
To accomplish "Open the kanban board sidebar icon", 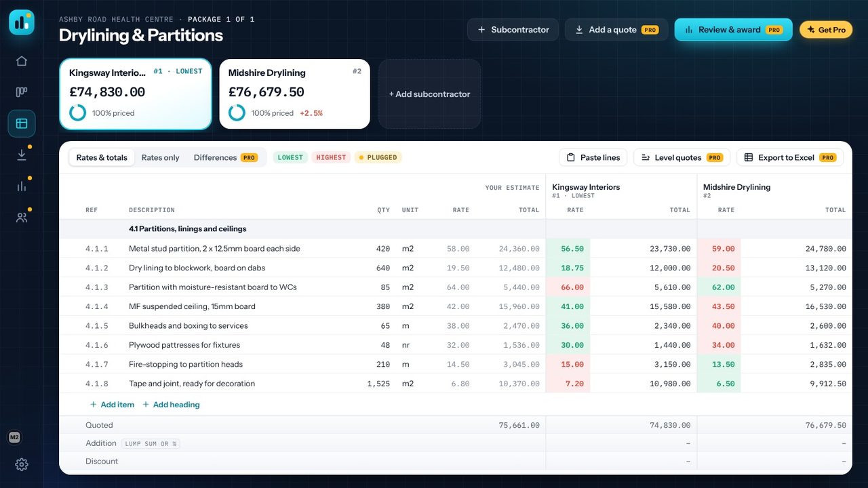I will (22, 92).
